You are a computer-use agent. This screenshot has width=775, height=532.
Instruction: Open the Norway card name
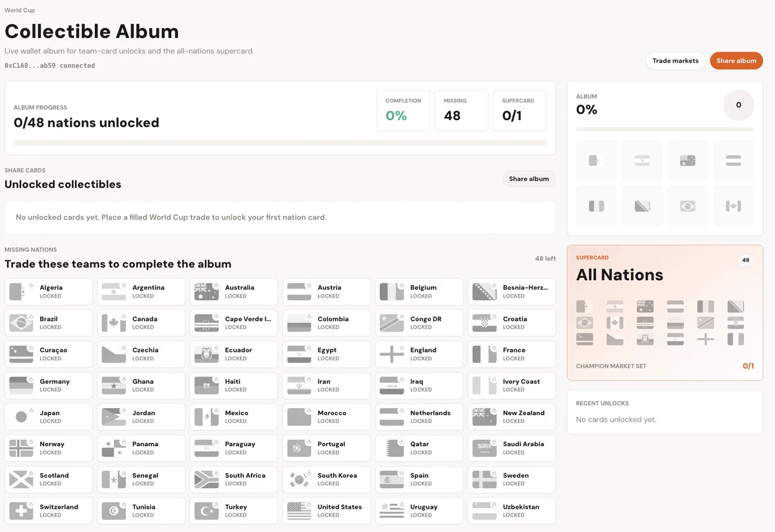[52, 444]
